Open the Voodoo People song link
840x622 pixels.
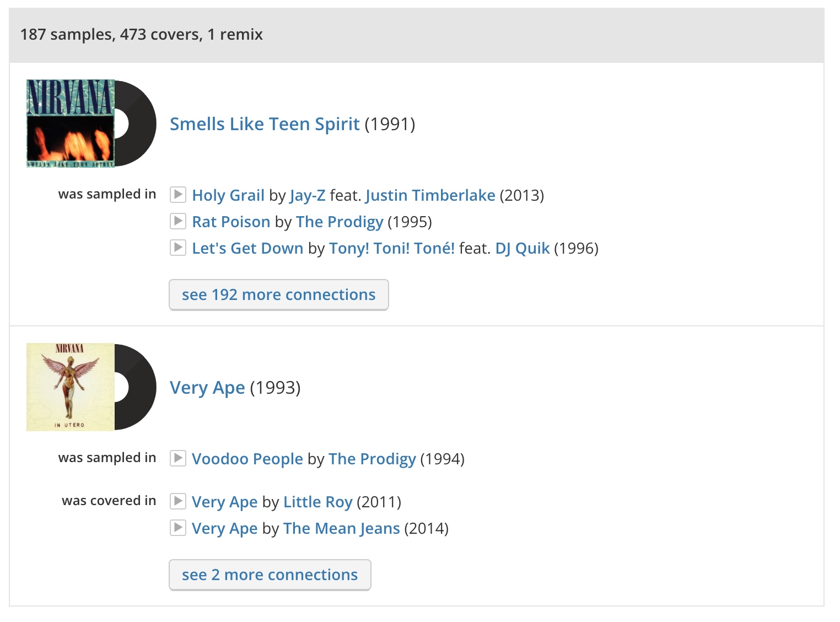247,459
